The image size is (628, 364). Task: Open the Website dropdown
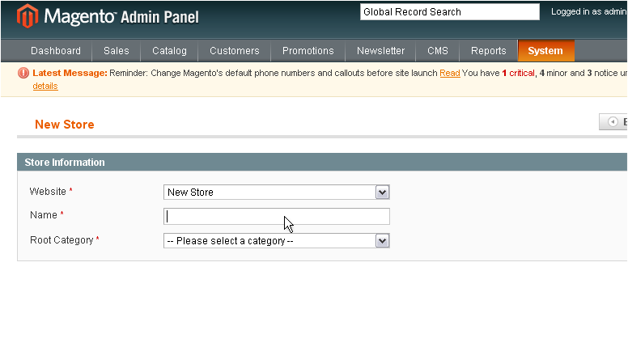click(x=276, y=193)
